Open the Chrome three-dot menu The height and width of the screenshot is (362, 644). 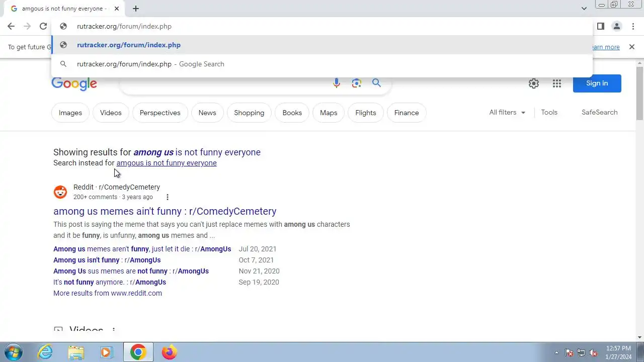(633, 26)
